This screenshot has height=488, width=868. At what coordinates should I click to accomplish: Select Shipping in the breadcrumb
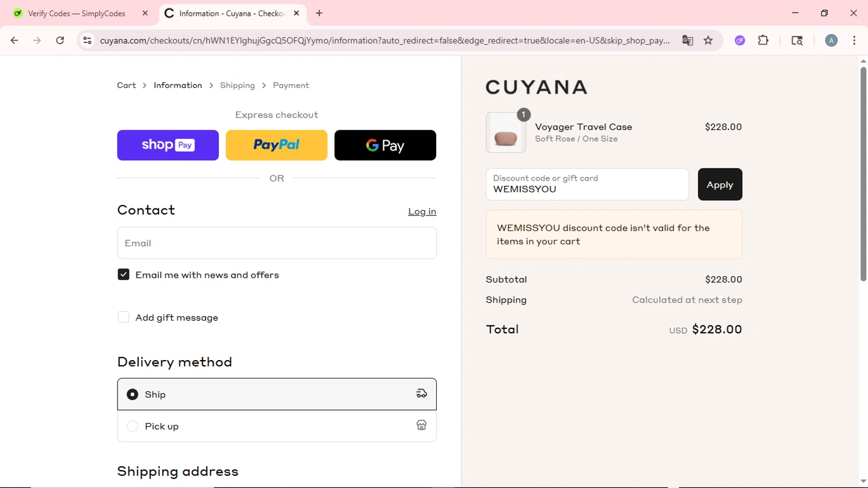pos(237,85)
